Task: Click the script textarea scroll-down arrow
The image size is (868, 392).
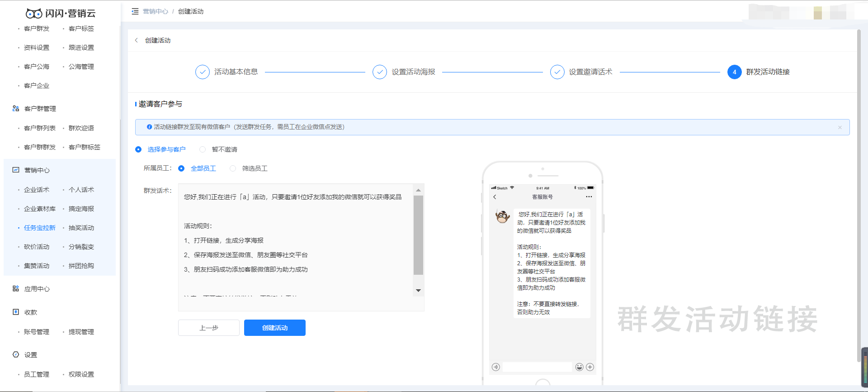Action: 418,291
